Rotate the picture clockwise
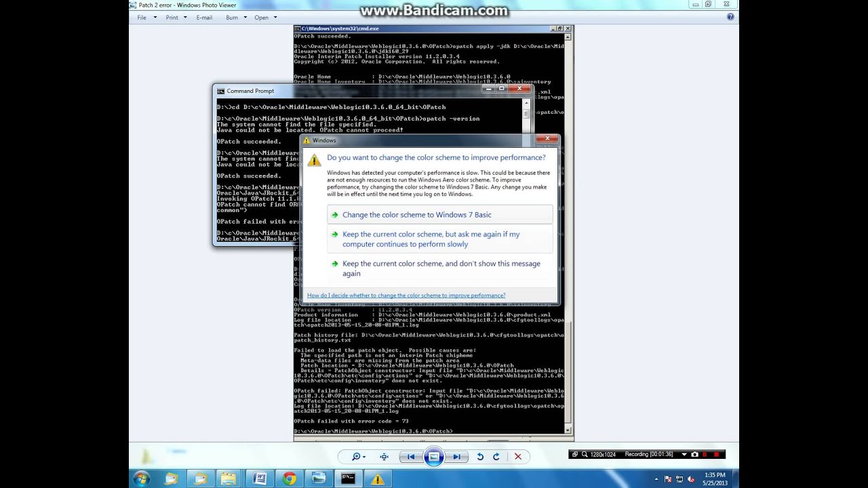 coord(496,457)
